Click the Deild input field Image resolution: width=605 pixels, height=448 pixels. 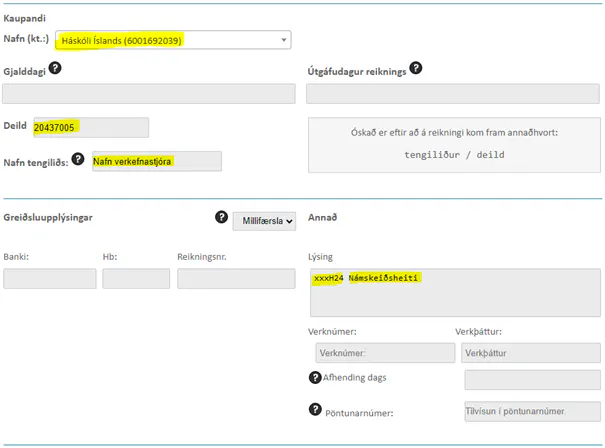coord(90,127)
